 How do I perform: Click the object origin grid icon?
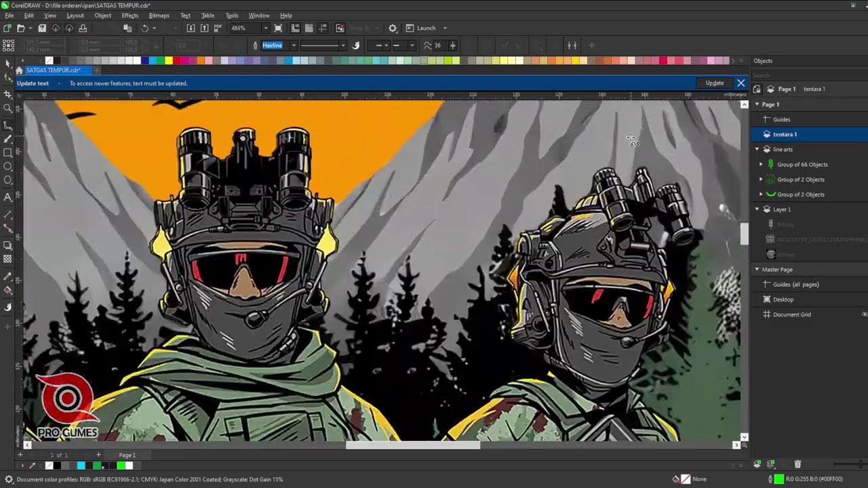coord(8,45)
